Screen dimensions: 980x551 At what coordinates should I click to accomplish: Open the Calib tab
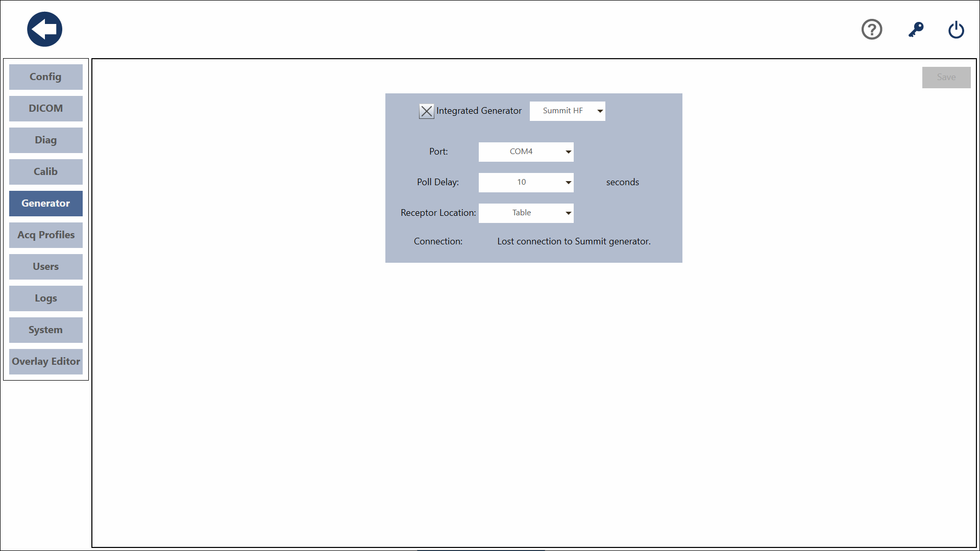pyautogui.click(x=46, y=172)
